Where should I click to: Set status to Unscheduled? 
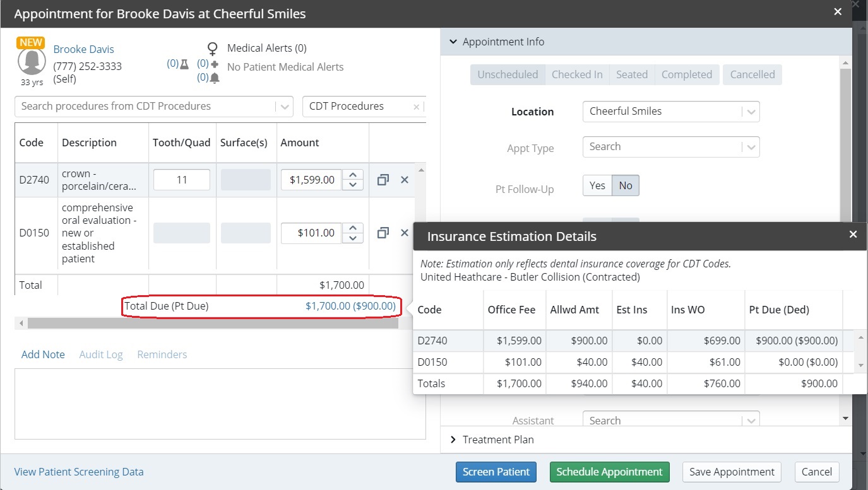508,74
